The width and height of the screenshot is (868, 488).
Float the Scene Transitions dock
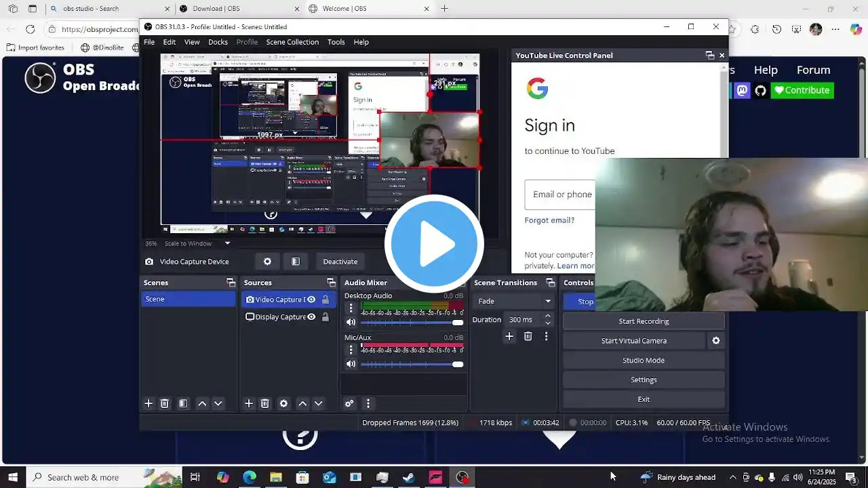[550, 283]
